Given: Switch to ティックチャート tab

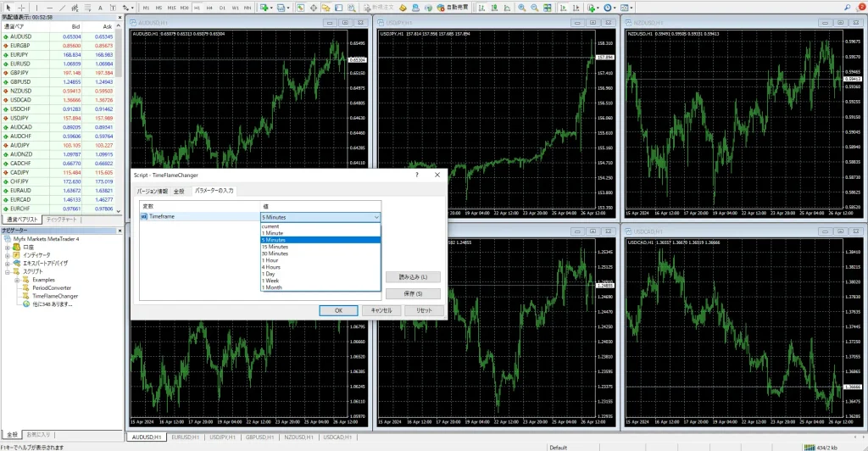Looking at the screenshot, I should click(61, 220).
